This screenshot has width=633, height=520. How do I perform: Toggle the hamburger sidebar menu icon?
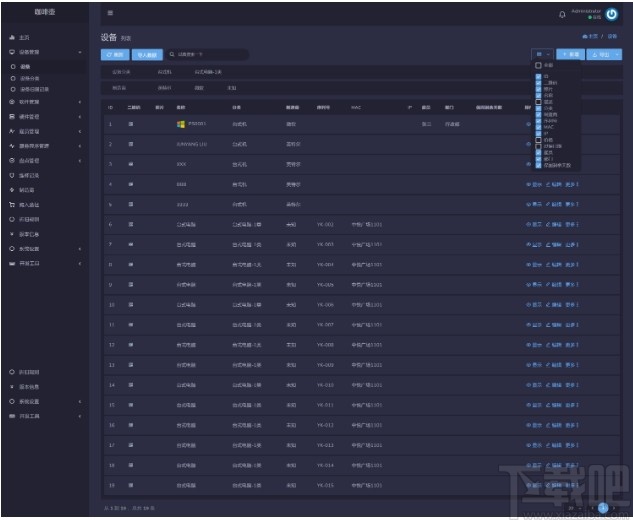point(110,13)
